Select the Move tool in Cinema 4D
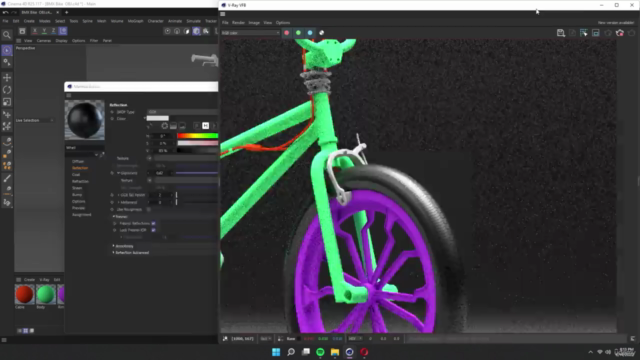The width and height of the screenshot is (640, 360). (7, 77)
